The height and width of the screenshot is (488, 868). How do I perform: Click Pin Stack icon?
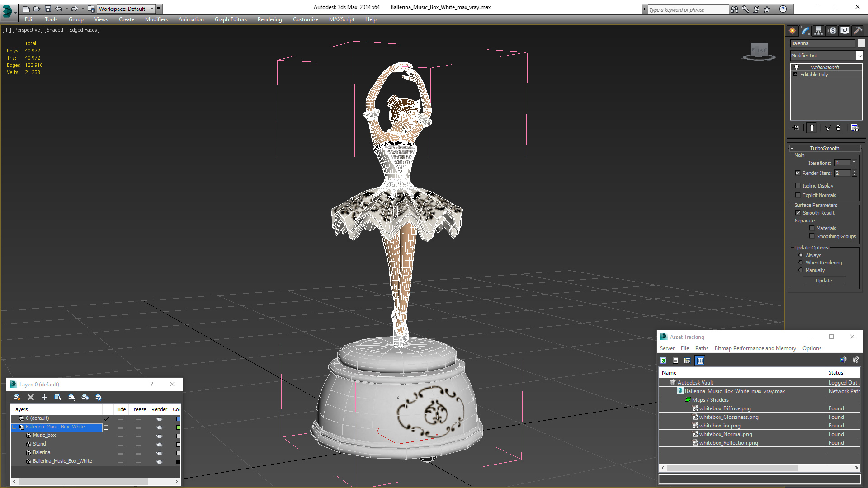point(796,128)
